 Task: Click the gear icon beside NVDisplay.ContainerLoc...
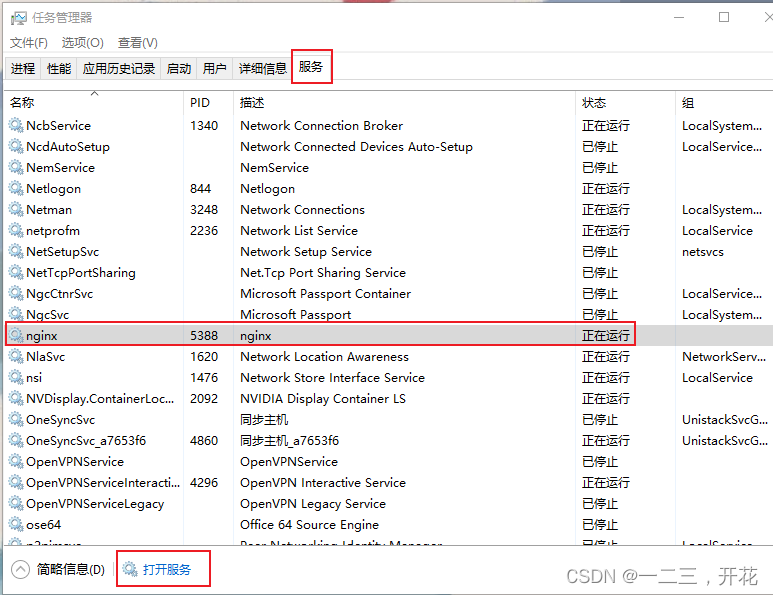point(16,398)
